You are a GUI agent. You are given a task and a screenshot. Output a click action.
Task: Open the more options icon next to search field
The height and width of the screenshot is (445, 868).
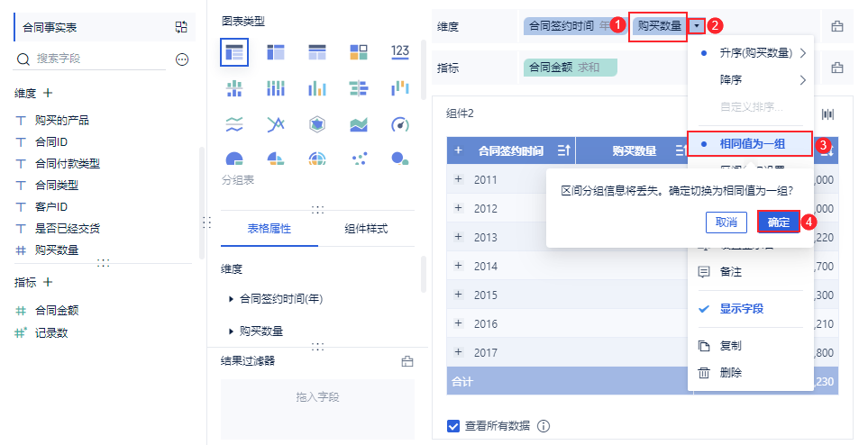click(x=182, y=59)
